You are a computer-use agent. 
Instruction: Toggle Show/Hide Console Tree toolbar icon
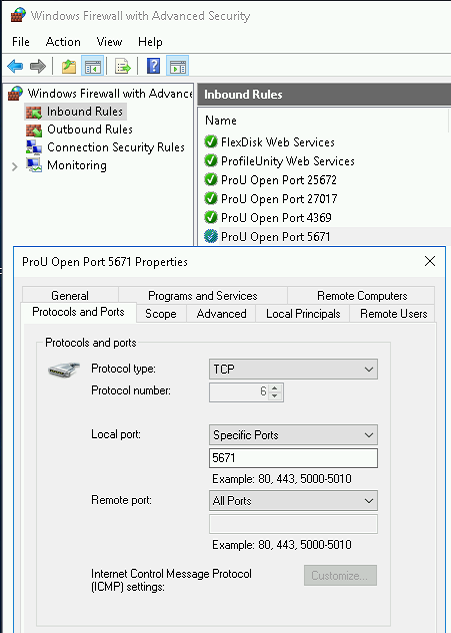point(92,66)
